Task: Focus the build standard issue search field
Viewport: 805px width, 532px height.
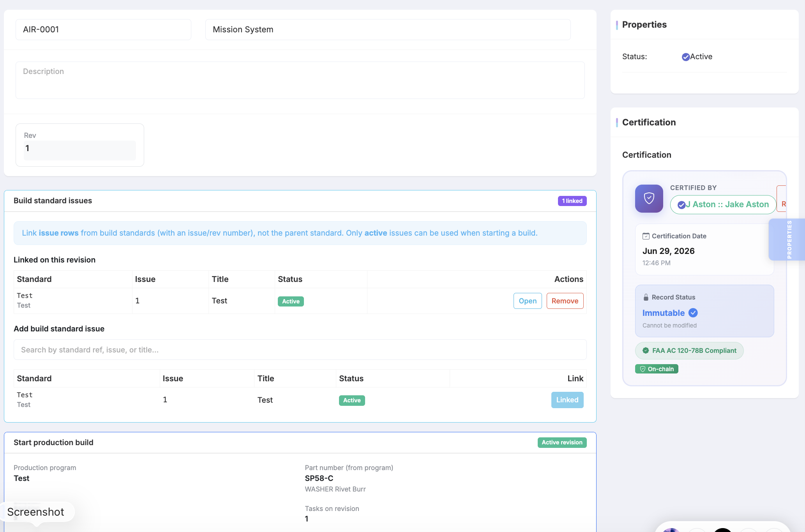Action: click(300, 350)
